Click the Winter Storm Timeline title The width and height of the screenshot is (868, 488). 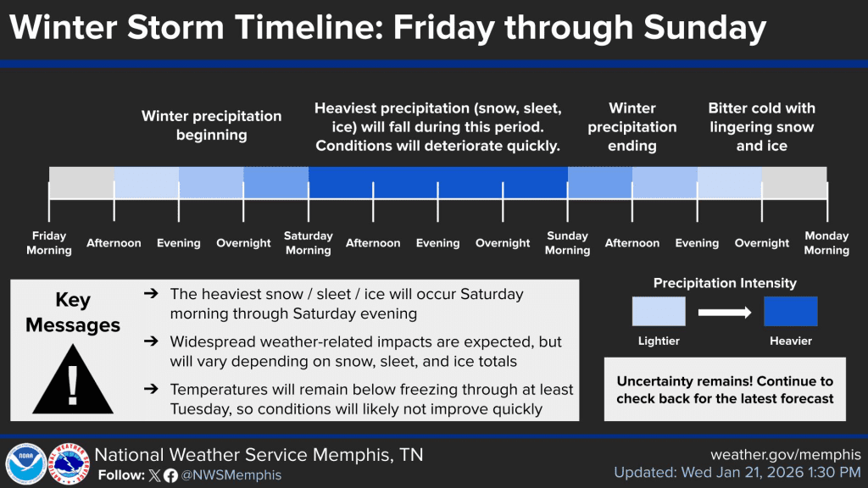tap(387, 27)
